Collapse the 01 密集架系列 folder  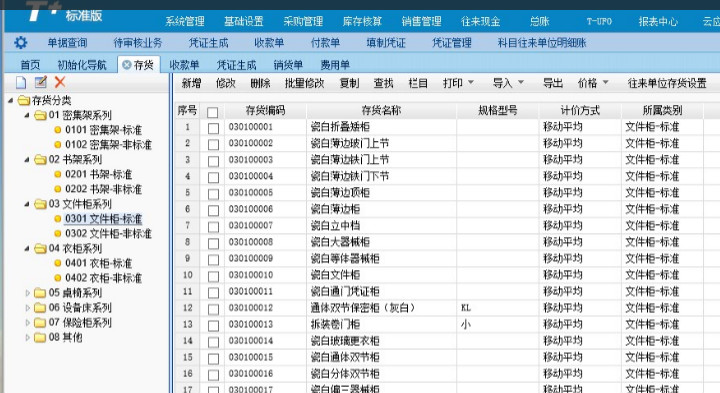pos(27,115)
